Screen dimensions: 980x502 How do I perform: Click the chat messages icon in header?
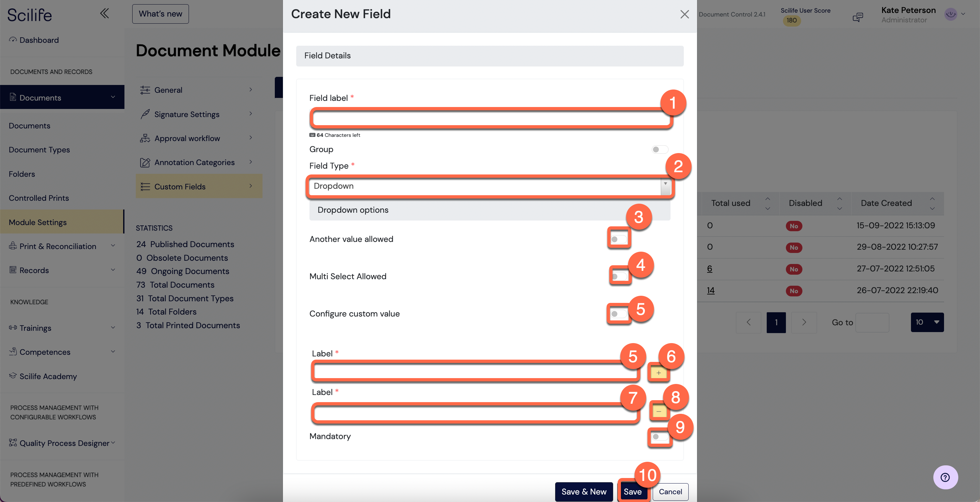858,17
